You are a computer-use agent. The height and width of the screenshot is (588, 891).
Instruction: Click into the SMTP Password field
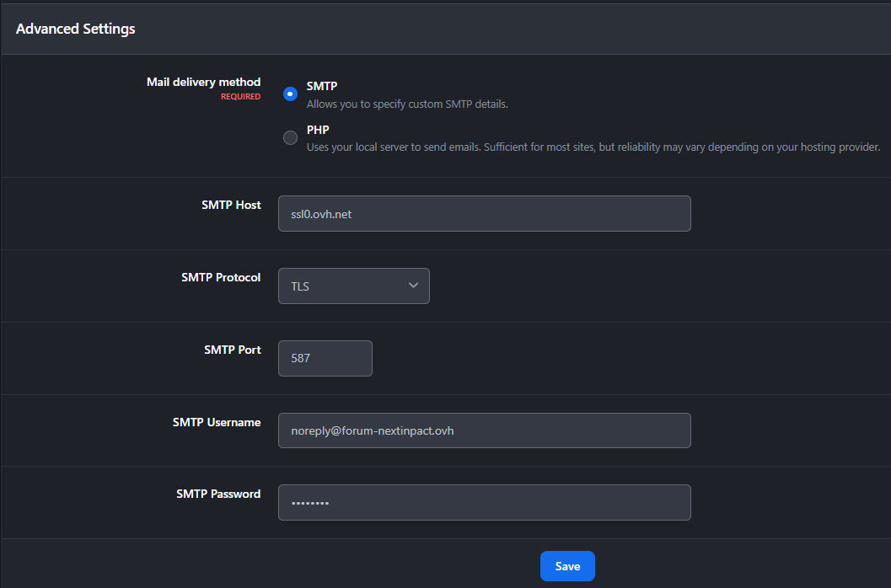(x=484, y=502)
